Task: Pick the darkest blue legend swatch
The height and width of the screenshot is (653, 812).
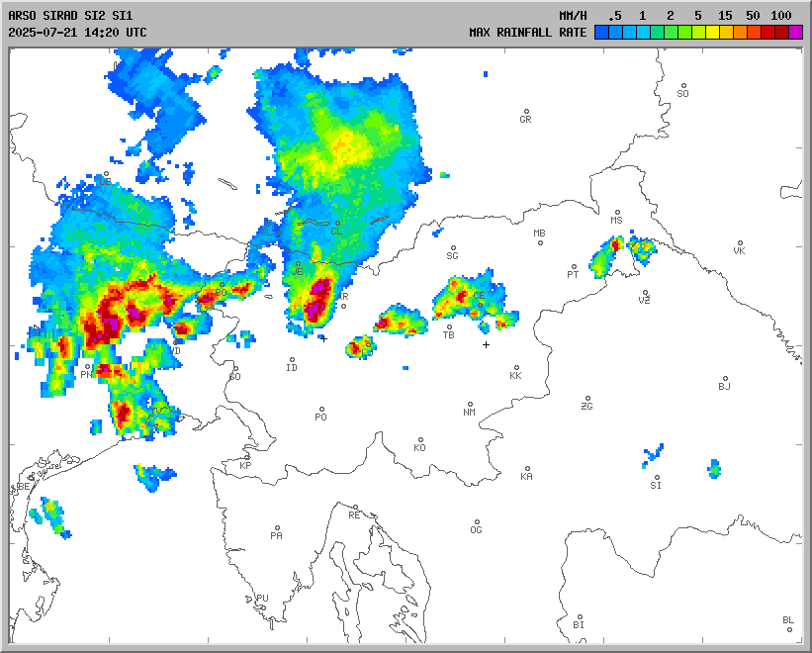Action: (x=601, y=33)
